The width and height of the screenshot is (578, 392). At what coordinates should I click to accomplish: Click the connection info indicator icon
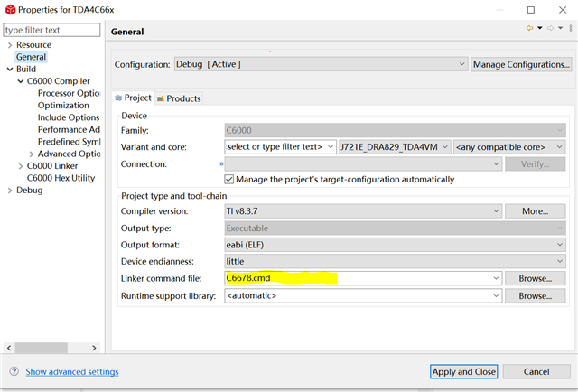tap(222, 163)
